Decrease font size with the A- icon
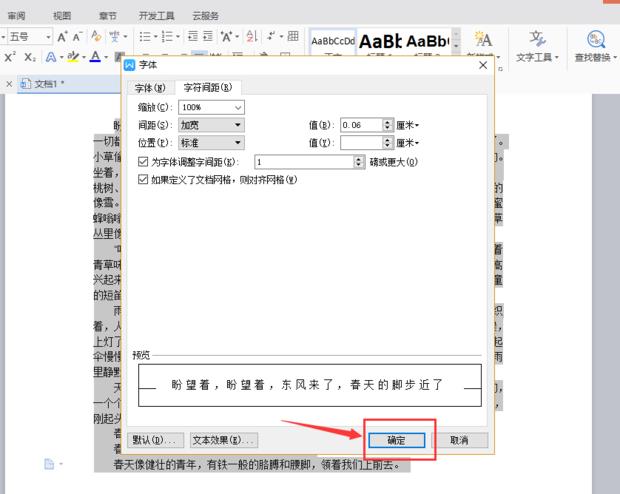Image resolution: width=620 pixels, height=494 pixels. (78, 37)
